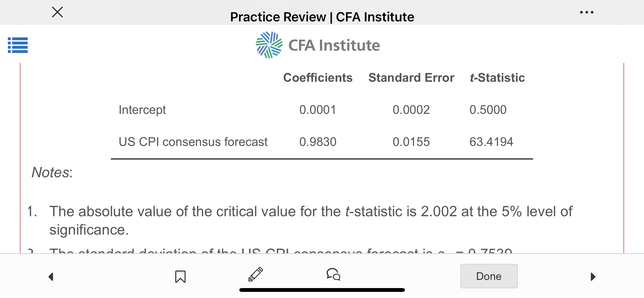
Task: Open the blue question list menu
Action: pos(18,45)
